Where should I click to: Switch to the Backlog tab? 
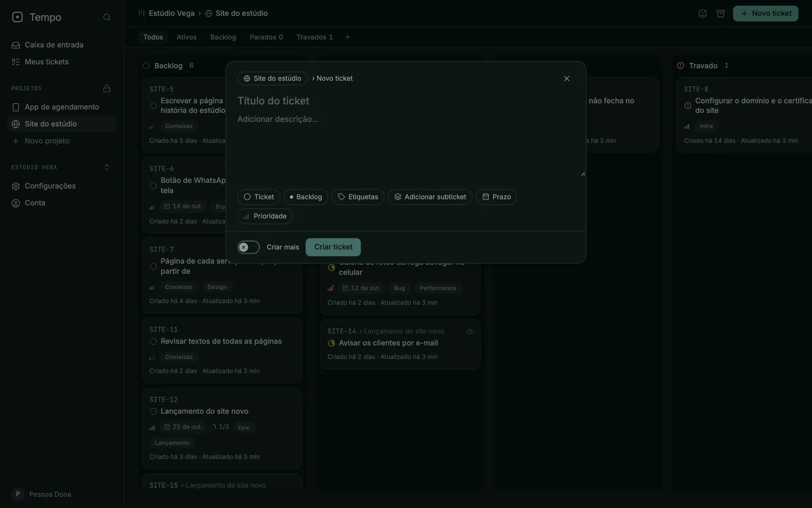pos(223,37)
